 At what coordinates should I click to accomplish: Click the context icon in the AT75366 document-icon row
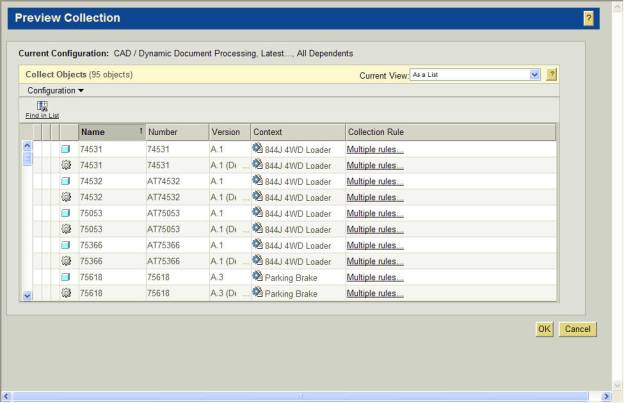(x=257, y=244)
